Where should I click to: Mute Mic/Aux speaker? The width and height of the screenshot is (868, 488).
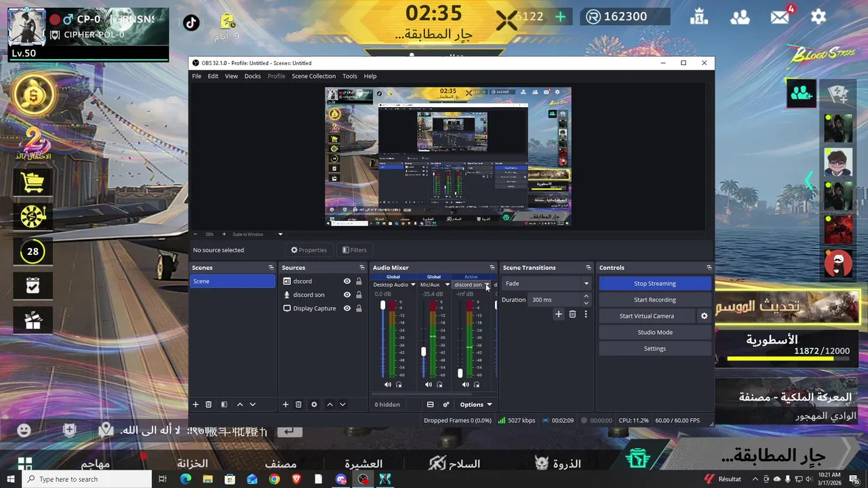click(429, 385)
